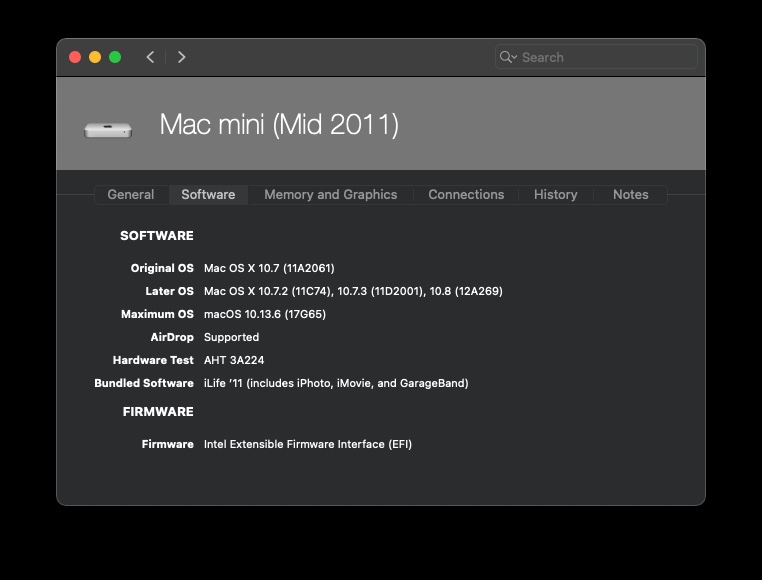Click the Maximum OS label
This screenshot has width=762, height=580.
coord(157,314)
